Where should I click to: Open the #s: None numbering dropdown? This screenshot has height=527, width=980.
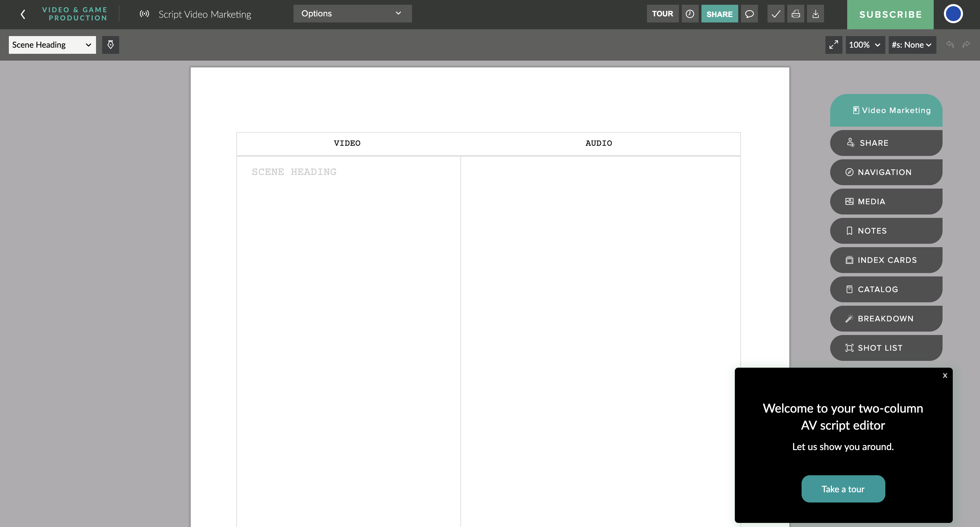(x=912, y=45)
